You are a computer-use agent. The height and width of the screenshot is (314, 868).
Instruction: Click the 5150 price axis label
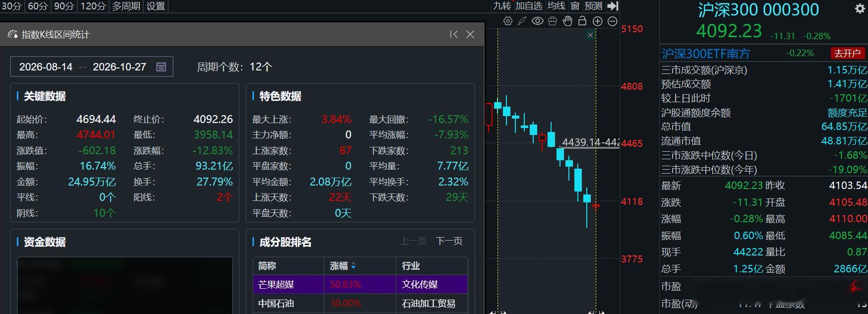coord(632,29)
